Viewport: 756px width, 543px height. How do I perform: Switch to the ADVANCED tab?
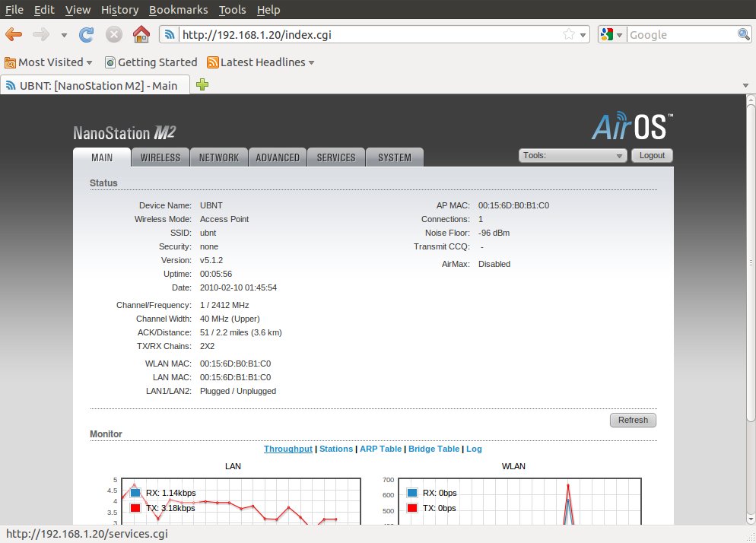(x=278, y=157)
